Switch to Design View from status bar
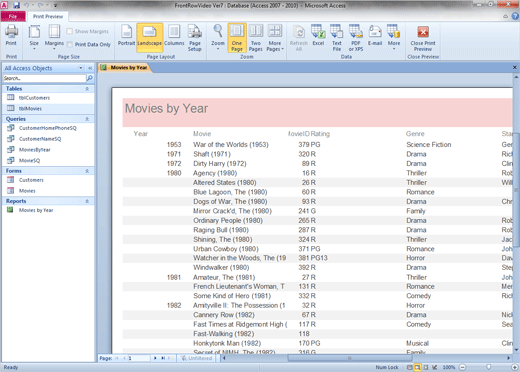The image size is (520, 372). (435, 367)
